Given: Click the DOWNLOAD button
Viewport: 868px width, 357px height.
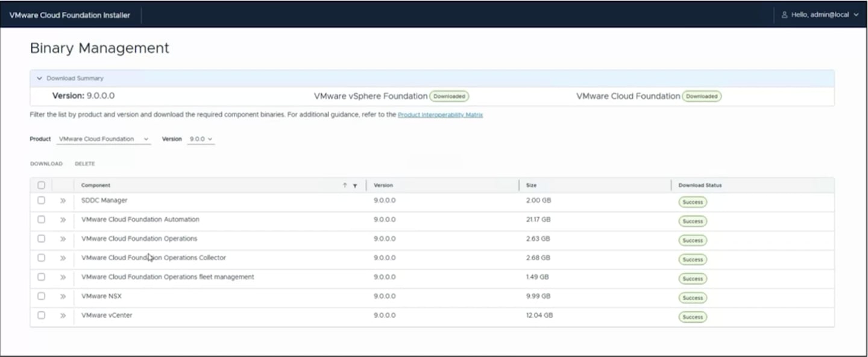Looking at the screenshot, I should tap(46, 164).
